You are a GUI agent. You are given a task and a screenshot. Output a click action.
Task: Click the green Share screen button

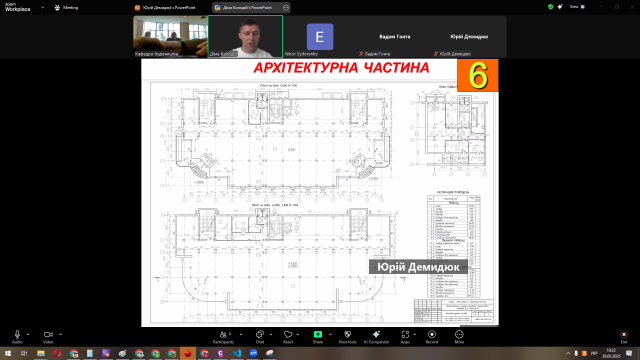[x=318, y=337]
